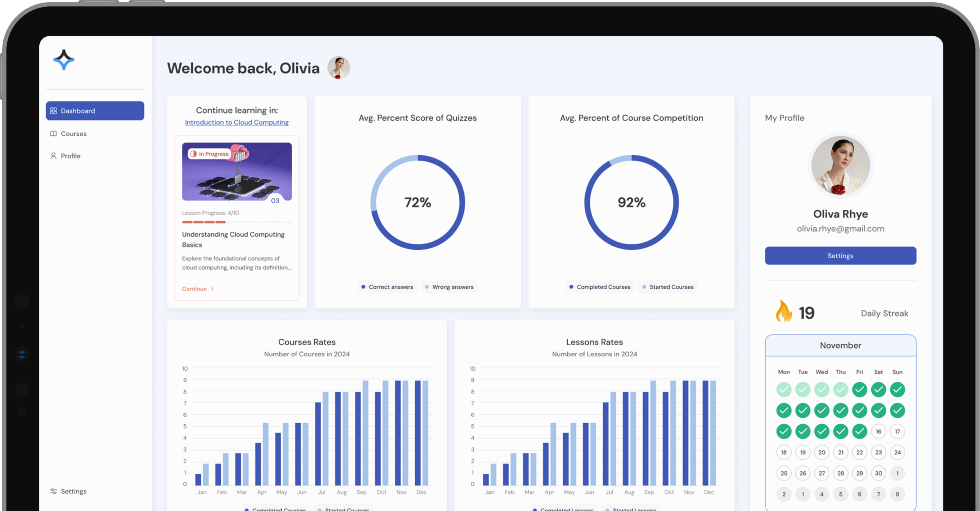The image size is (980, 511).
Task: Click the lesson progress bar showing 4/10
Action: coord(236,222)
